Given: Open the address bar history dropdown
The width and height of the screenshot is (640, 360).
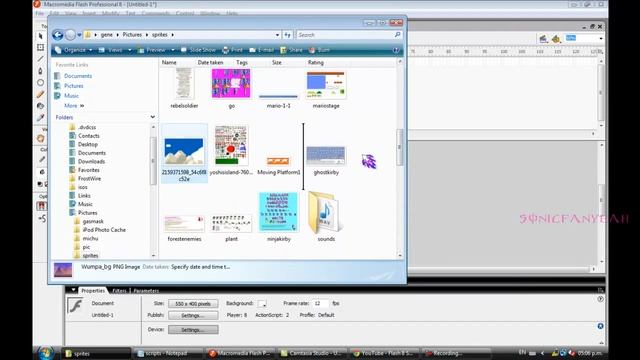Looking at the screenshot, I should point(277,35).
